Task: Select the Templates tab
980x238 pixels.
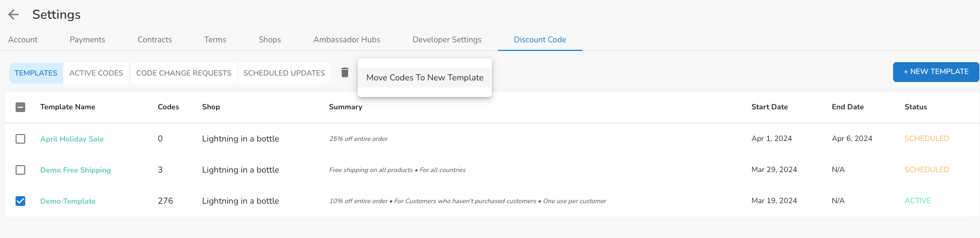Action: pyautogui.click(x=36, y=73)
